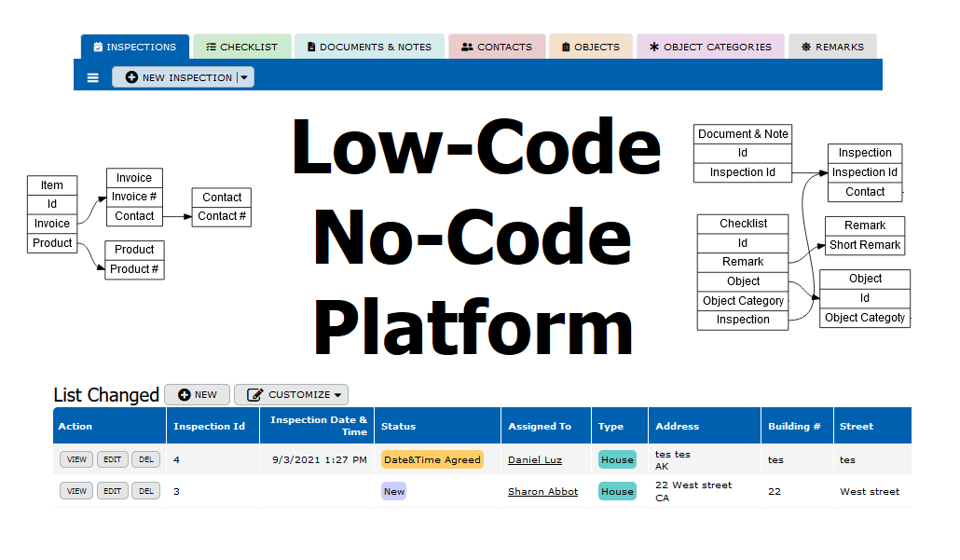Click the gear icon on Remarks tab

806,46
